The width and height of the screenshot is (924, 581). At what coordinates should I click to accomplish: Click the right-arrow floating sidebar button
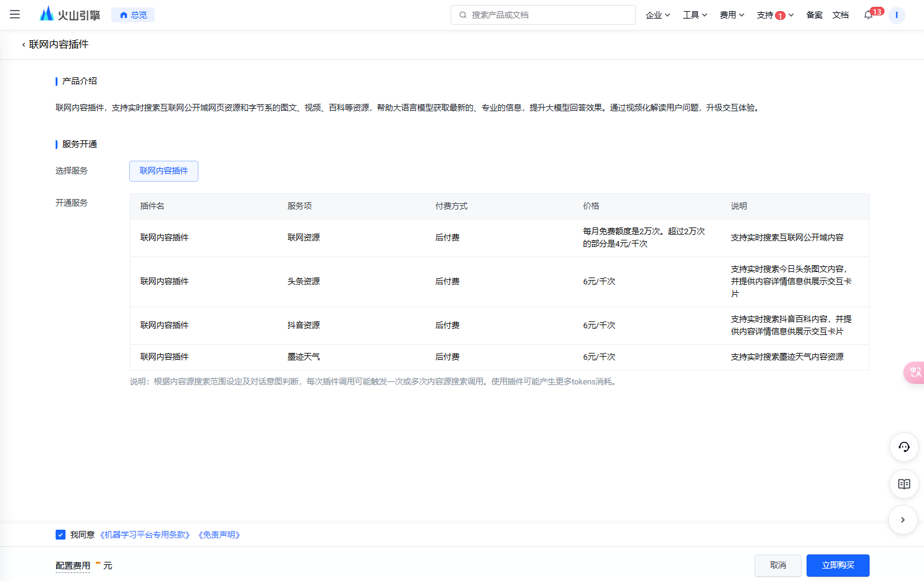(903, 520)
